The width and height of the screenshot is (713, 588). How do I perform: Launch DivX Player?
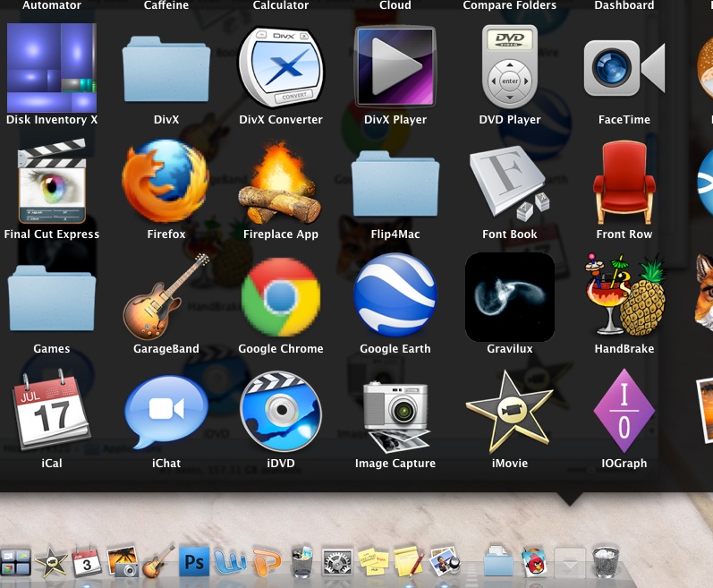[395, 66]
